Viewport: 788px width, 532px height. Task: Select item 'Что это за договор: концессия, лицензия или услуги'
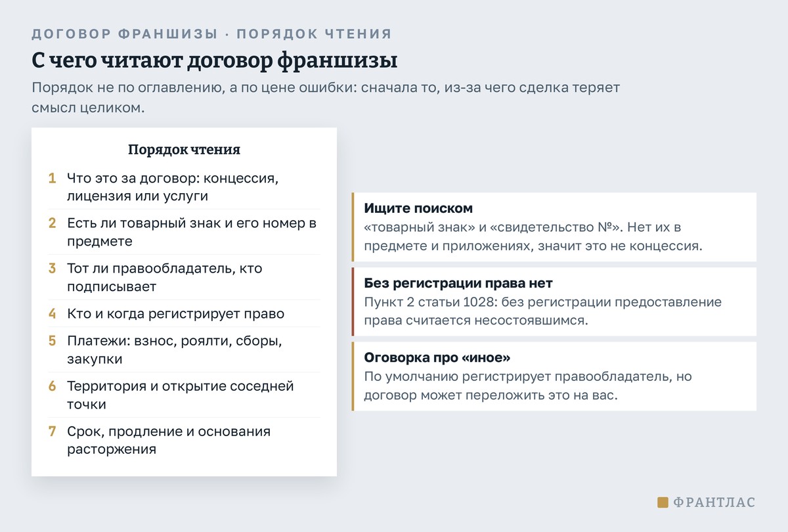pyautogui.click(x=184, y=187)
